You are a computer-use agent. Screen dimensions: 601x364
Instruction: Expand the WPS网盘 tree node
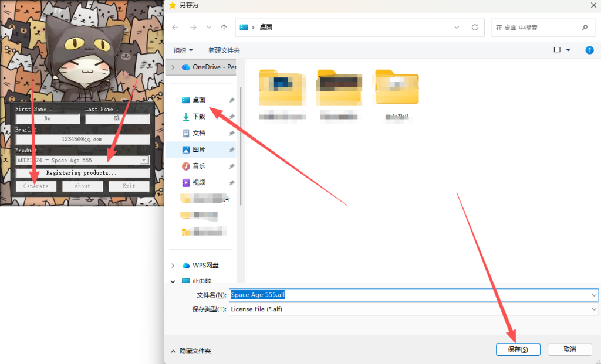point(173,266)
